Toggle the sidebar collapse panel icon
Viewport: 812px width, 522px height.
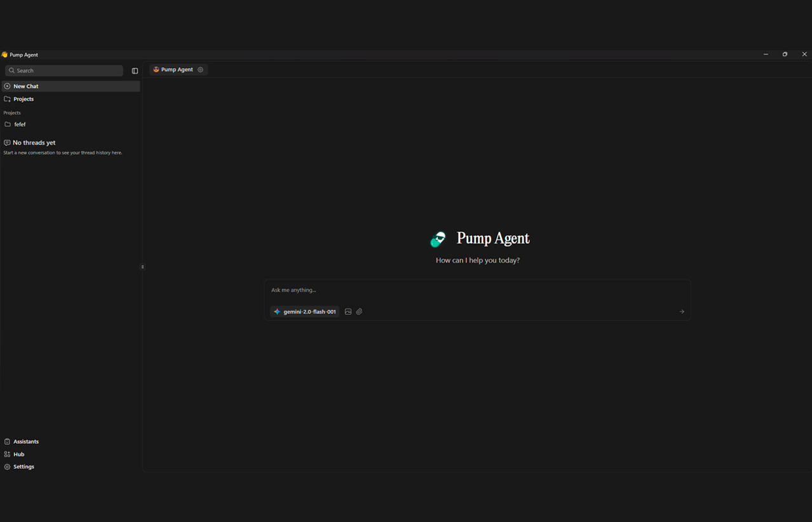(134, 70)
